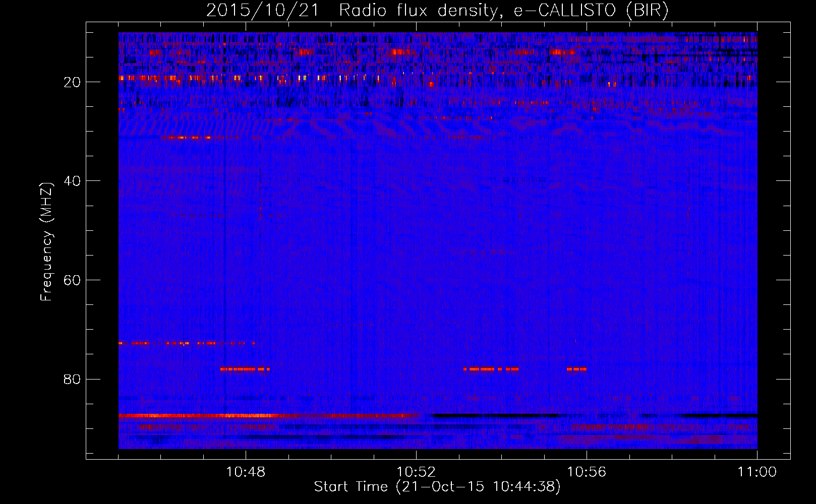
Task: Click the 10:56 time tick label
Action: pos(587,472)
